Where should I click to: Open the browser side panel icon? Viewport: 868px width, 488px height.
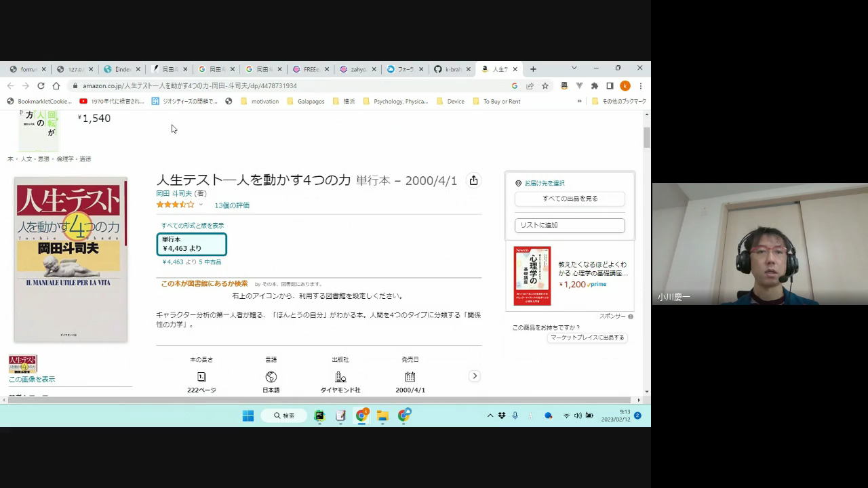pyautogui.click(x=610, y=86)
